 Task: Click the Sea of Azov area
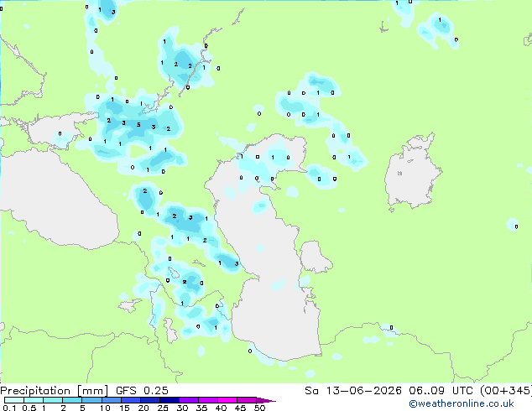point(56,131)
